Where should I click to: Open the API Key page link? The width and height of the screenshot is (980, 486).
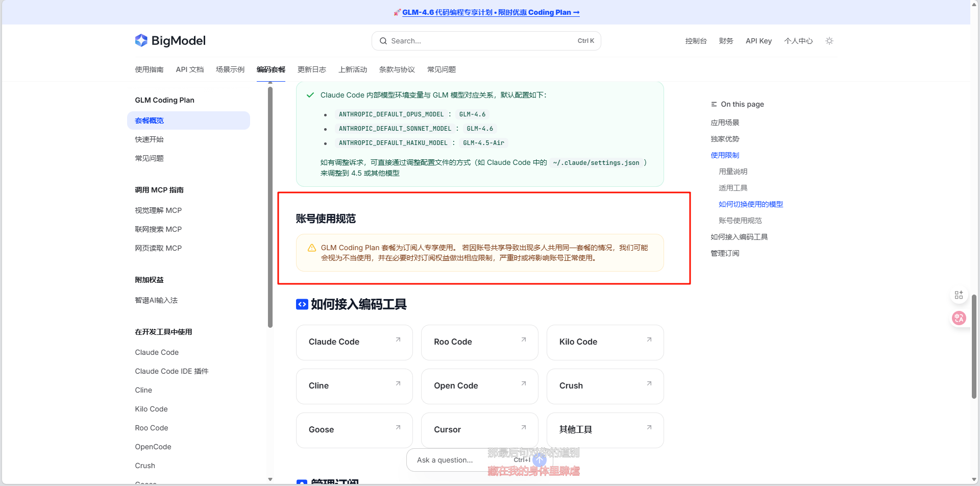[758, 41]
